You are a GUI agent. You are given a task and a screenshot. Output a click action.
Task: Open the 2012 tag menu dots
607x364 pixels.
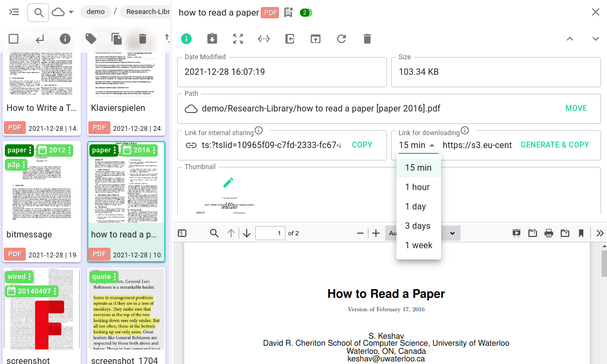click(69, 150)
